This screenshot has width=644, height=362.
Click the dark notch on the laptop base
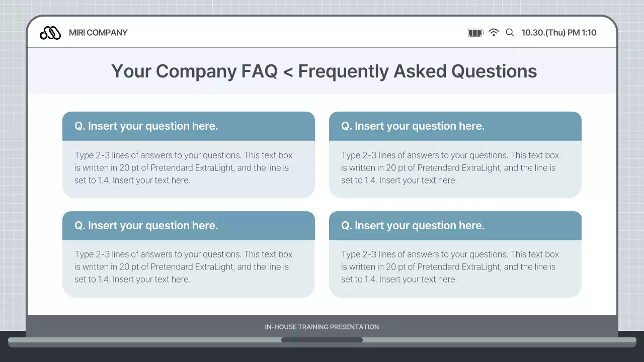[x=322, y=340]
